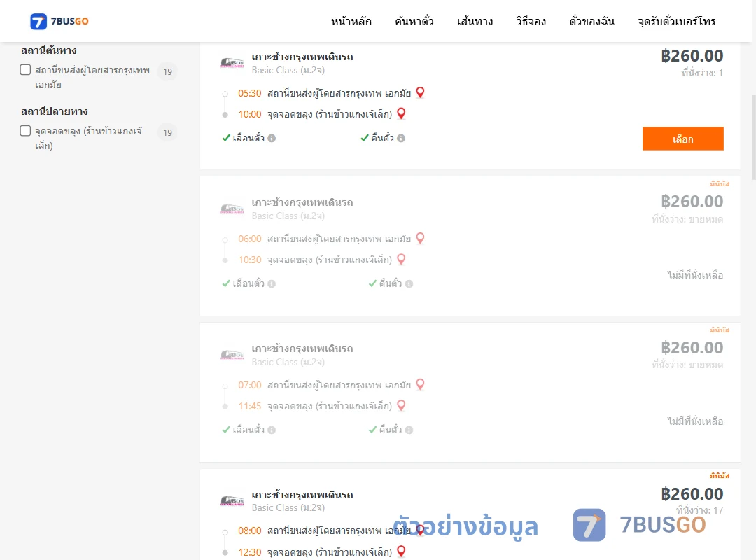This screenshot has width=756, height=560.
Task: Click bus operator logo on 07:00 trip
Action: click(232, 355)
